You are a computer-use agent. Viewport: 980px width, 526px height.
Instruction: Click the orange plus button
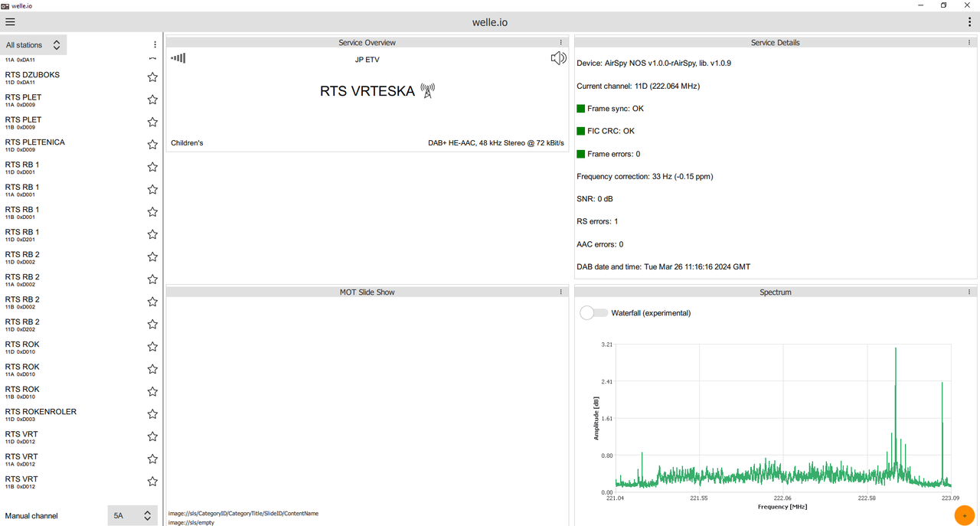(x=965, y=515)
